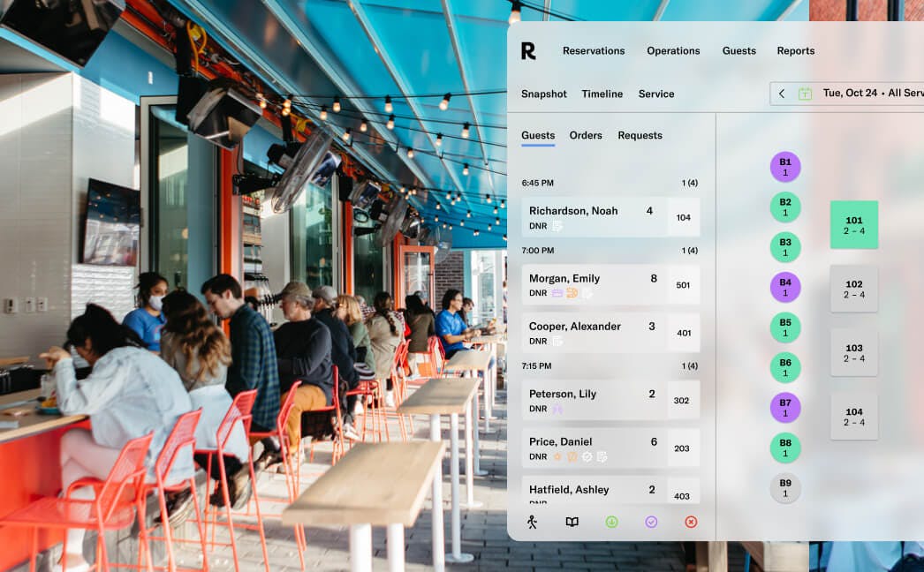Open the R logo home icon

pos(528,50)
